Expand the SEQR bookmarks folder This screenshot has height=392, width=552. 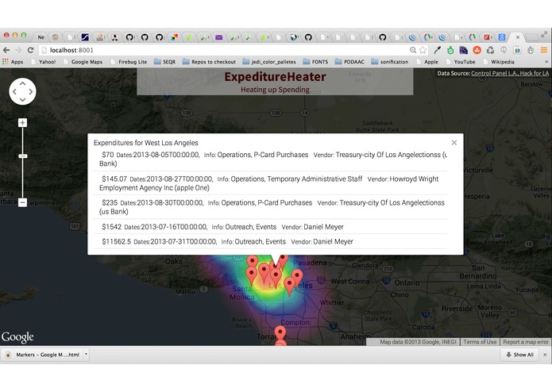(x=164, y=62)
